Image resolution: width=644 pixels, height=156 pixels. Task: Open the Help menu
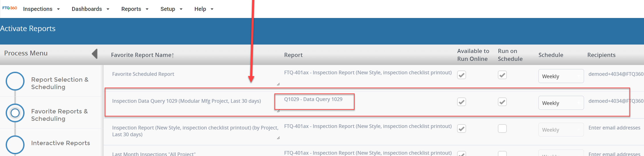pos(204,9)
